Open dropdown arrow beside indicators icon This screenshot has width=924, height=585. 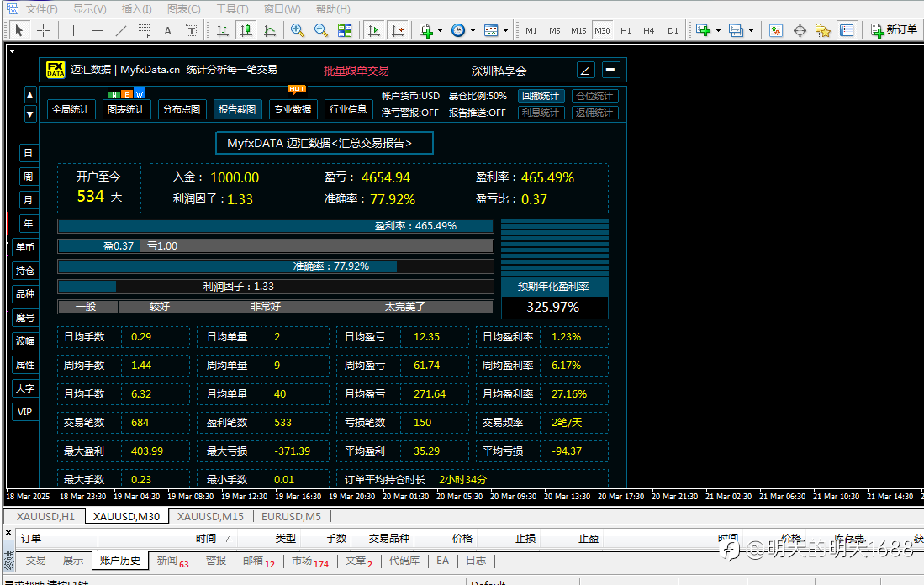(441, 30)
